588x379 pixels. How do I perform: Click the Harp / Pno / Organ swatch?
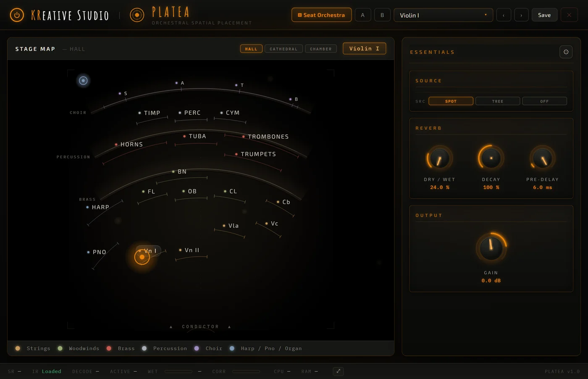click(x=232, y=348)
